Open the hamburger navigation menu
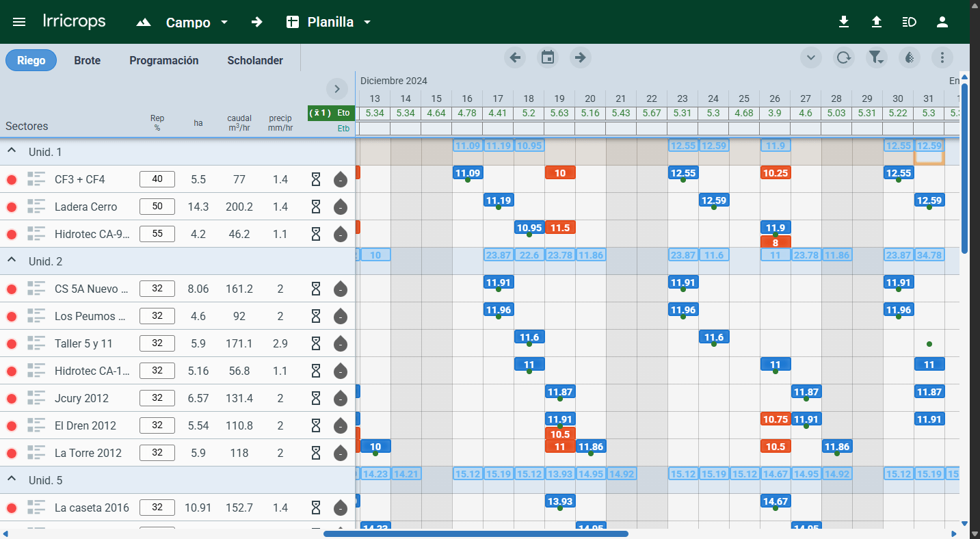Screen dimensions: 980x539 (19, 22)
